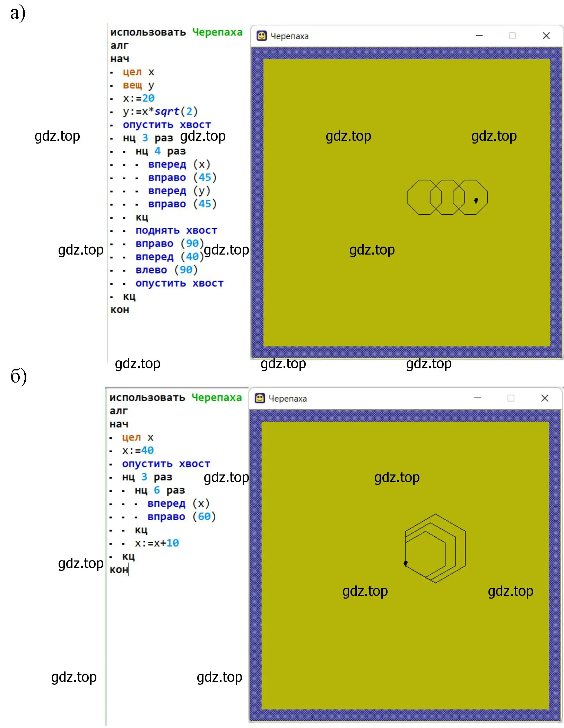The image size is (564, 728).
Task: Maximize the bottom Черепаха window
Action: point(511,398)
